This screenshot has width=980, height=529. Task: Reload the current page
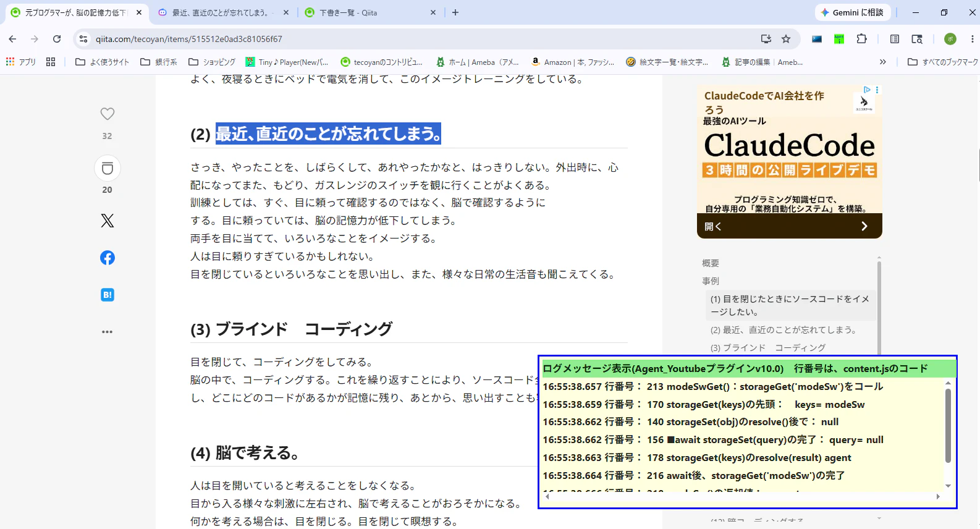[x=57, y=39]
